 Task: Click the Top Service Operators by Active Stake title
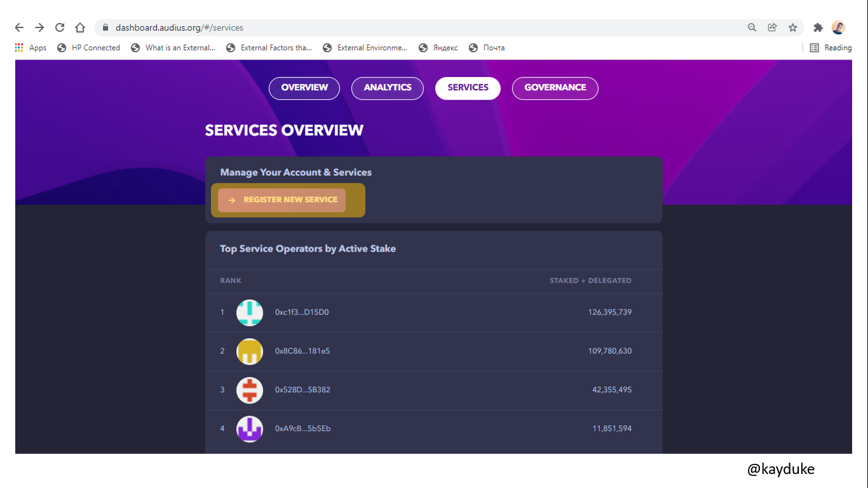pos(308,248)
